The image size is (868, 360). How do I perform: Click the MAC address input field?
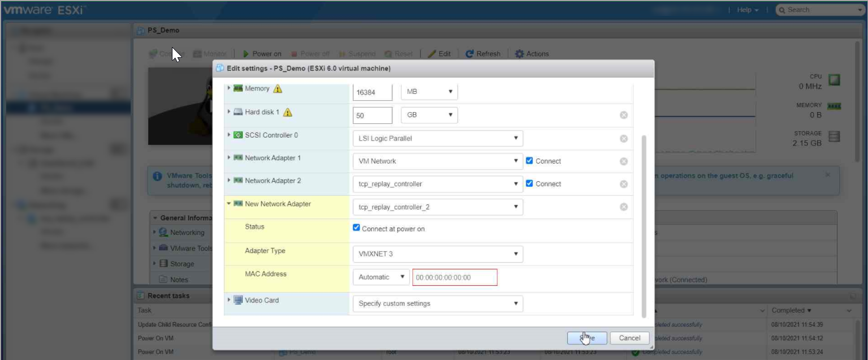click(x=455, y=277)
